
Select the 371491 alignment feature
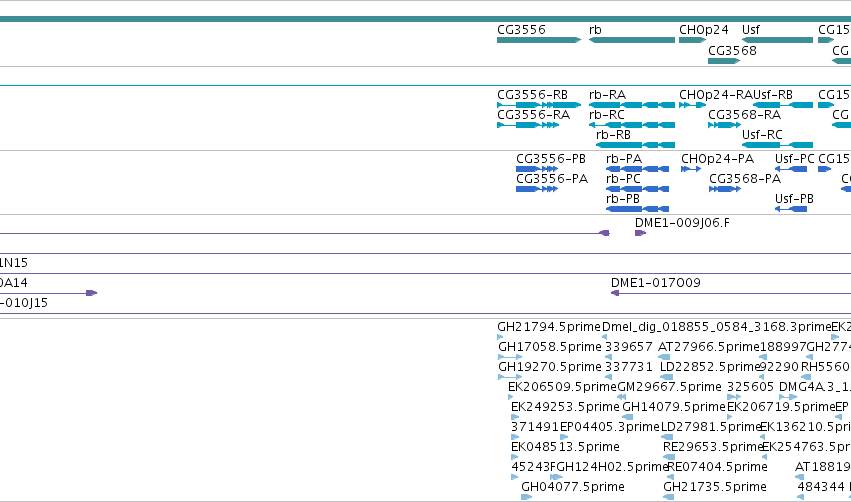click(515, 437)
